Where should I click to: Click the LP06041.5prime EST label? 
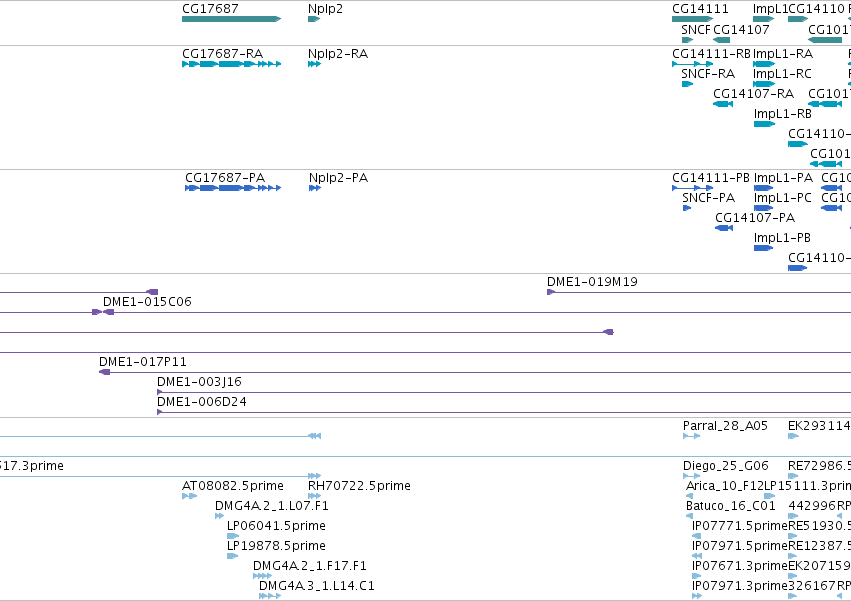point(276,526)
